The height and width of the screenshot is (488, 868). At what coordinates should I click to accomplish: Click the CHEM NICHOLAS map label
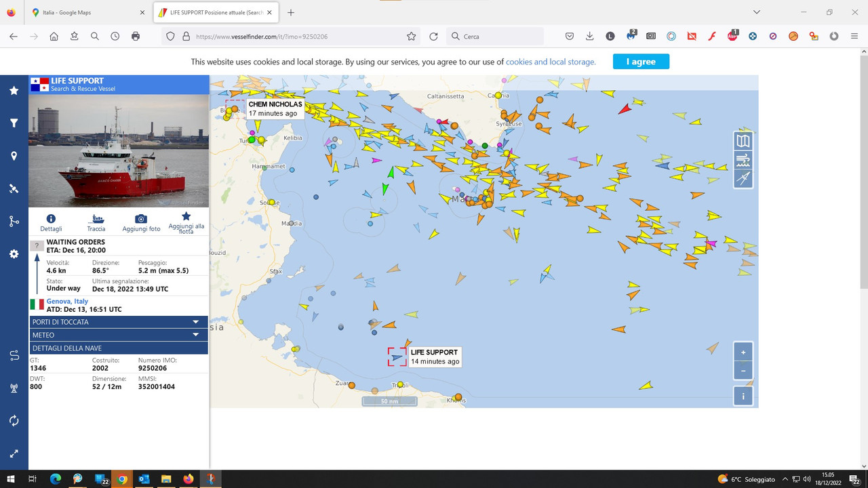(x=275, y=108)
